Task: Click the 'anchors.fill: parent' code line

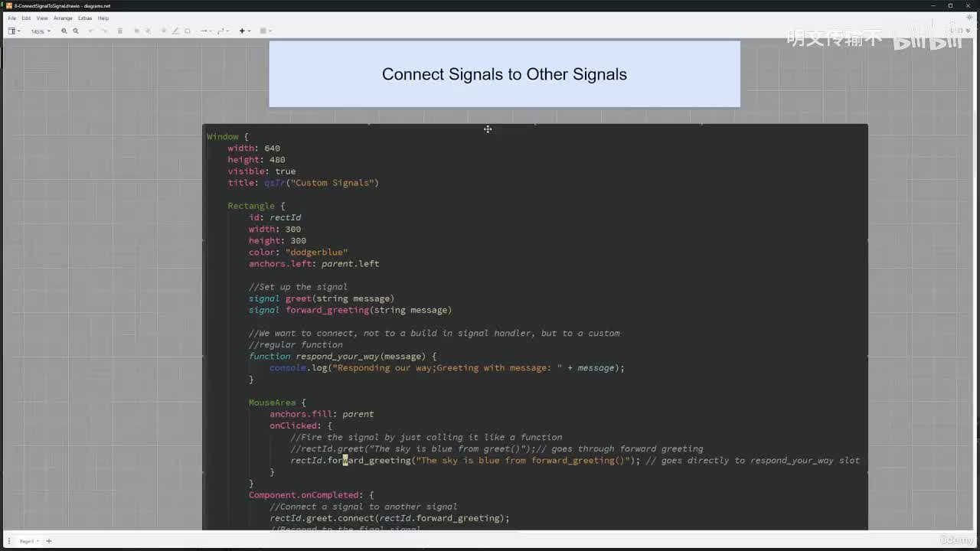Action: 322,414
